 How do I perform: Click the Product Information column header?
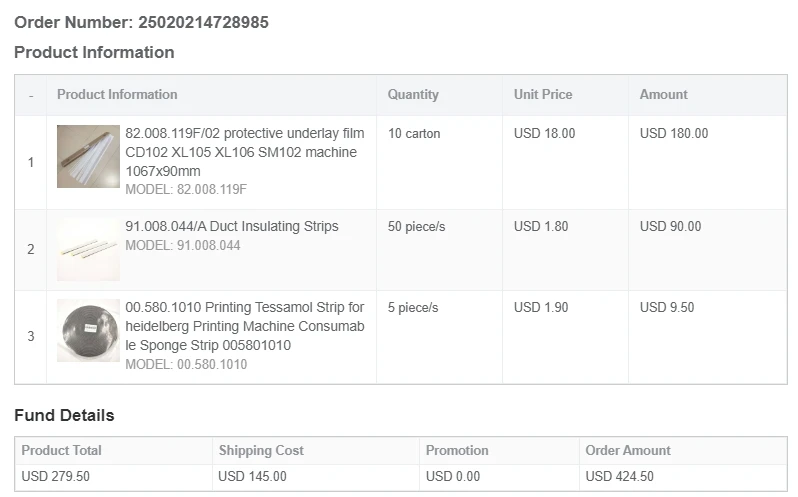(117, 94)
